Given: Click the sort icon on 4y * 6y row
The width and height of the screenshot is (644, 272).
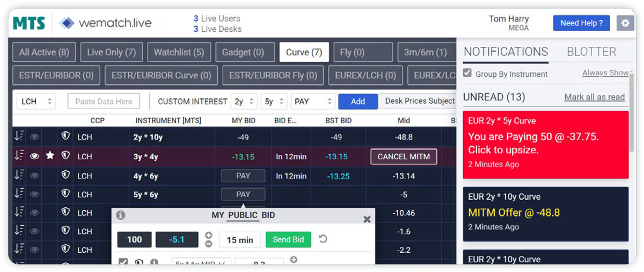Looking at the screenshot, I should [19, 175].
